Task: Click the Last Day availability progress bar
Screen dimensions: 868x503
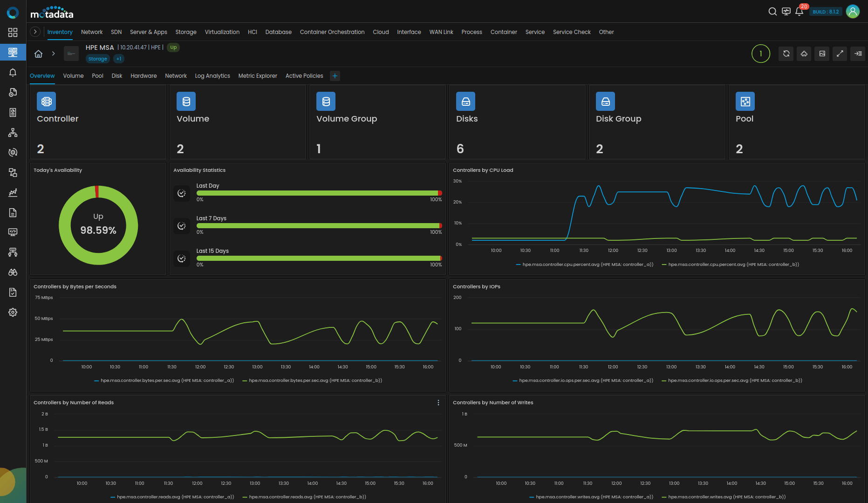Action: pyautogui.click(x=319, y=193)
